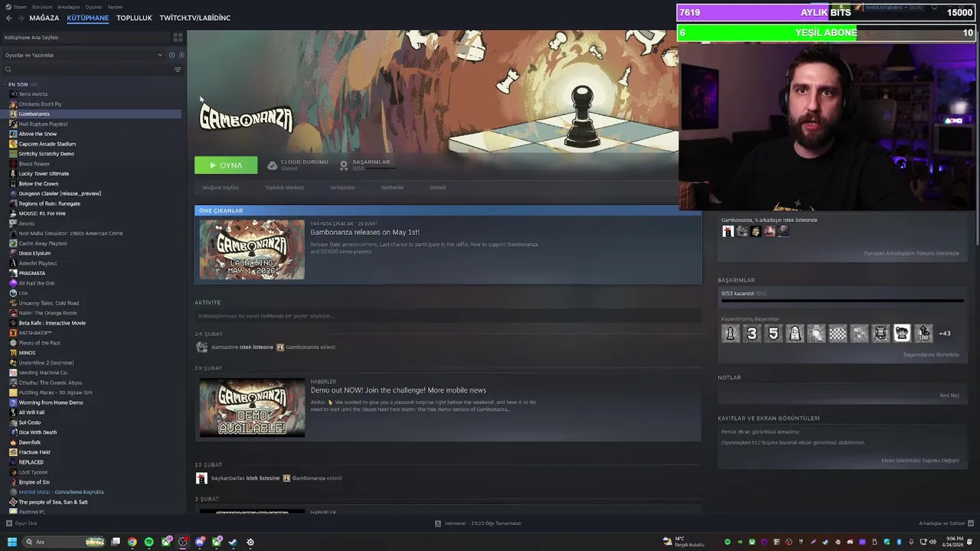Open the Görünüm menu
980x551 pixels.
click(x=42, y=7)
